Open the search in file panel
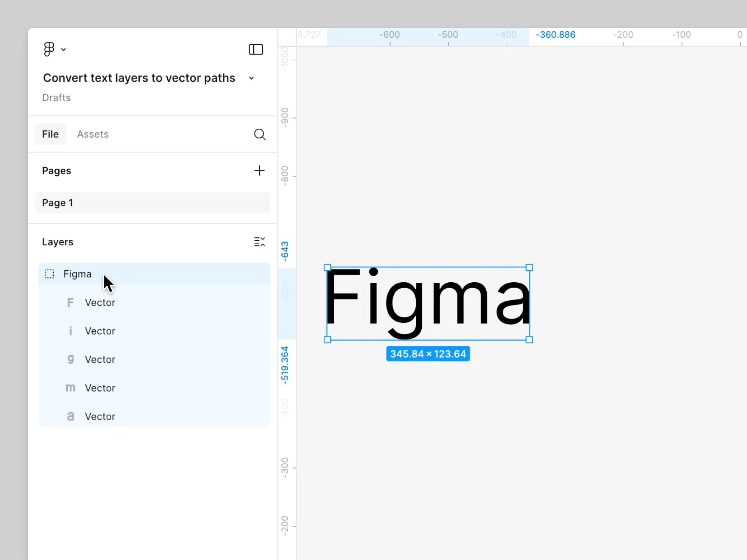Image resolution: width=747 pixels, height=560 pixels. point(260,135)
